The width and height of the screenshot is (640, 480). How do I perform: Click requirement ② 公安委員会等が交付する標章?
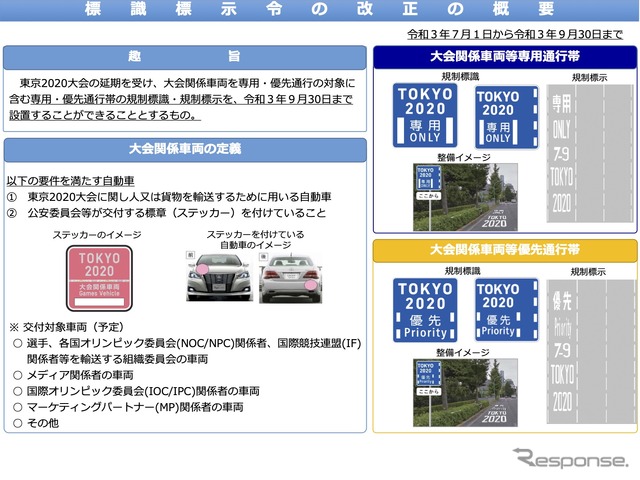tap(167, 213)
